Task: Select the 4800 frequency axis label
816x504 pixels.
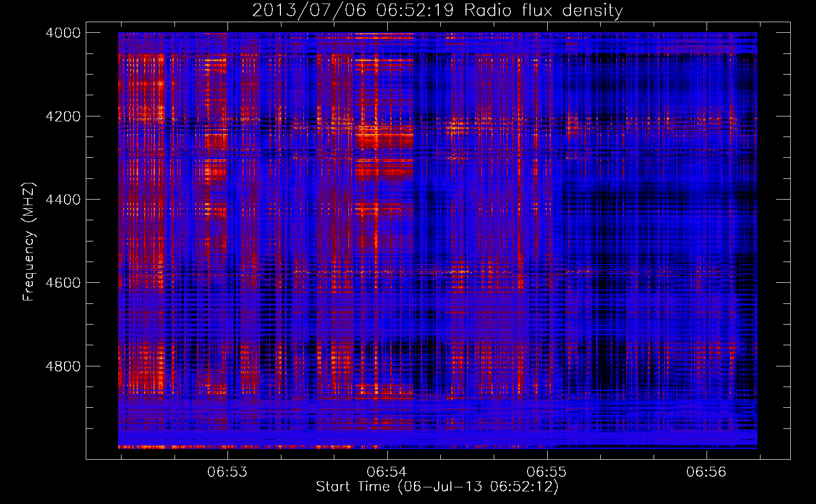Action: tap(63, 366)
